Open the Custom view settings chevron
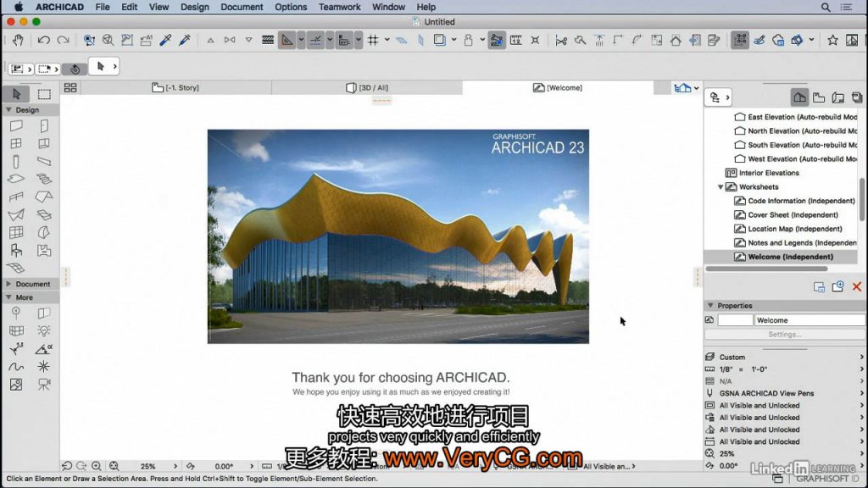Image resolution: width=868 pixels, height=488 pixels. tap(861, 357)
